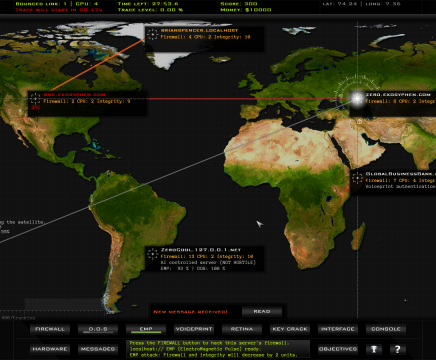Read the new received message

(x=262, y=311)
